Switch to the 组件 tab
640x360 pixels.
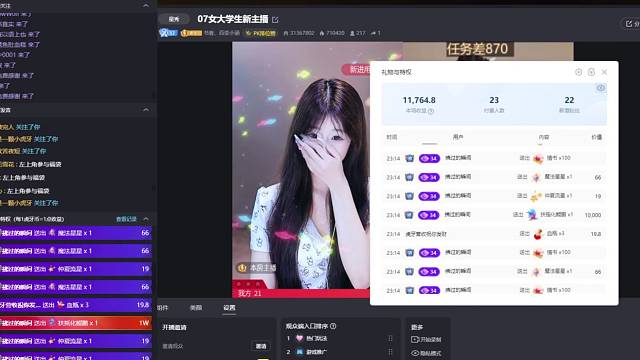tap(162, 308)
